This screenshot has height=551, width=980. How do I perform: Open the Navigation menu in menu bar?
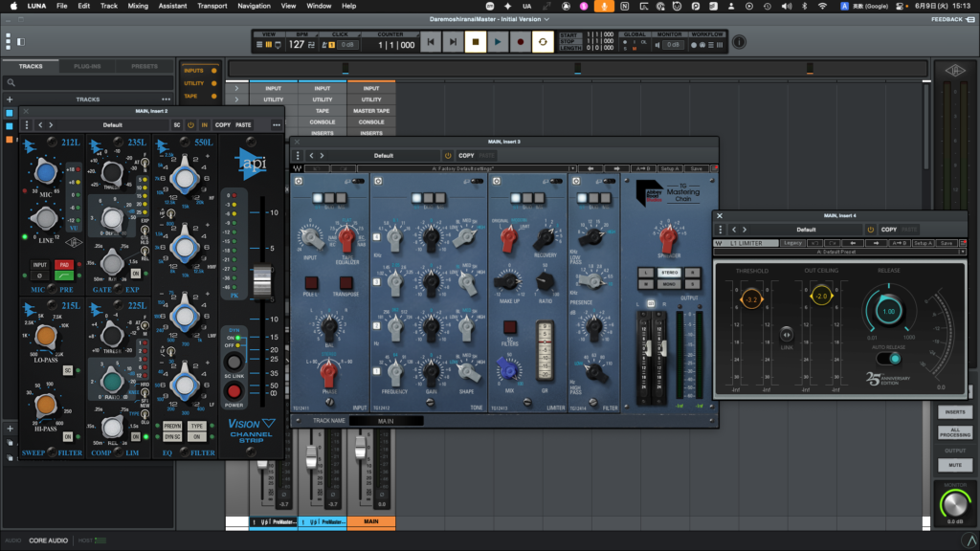tap(254, 6)
